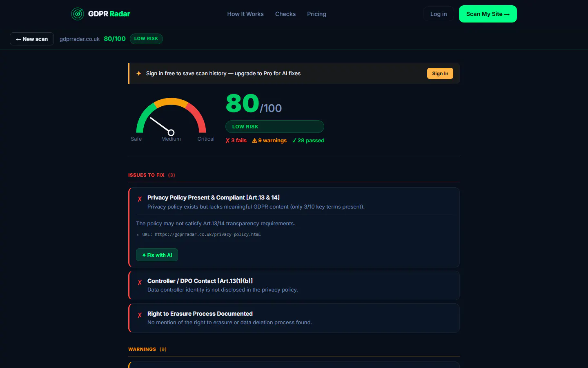Click the Log in button
Viewport: 588px width, 368px height.
[439, 14]
